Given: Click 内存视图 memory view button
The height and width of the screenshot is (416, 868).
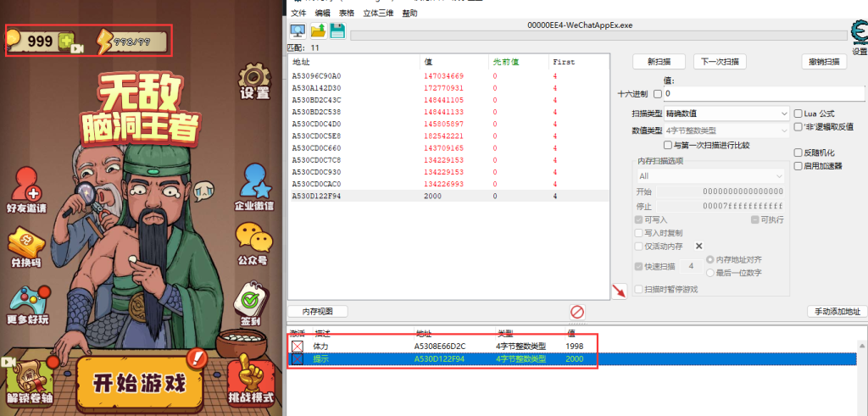Looking at the screenshot, I should coord(318,311).
